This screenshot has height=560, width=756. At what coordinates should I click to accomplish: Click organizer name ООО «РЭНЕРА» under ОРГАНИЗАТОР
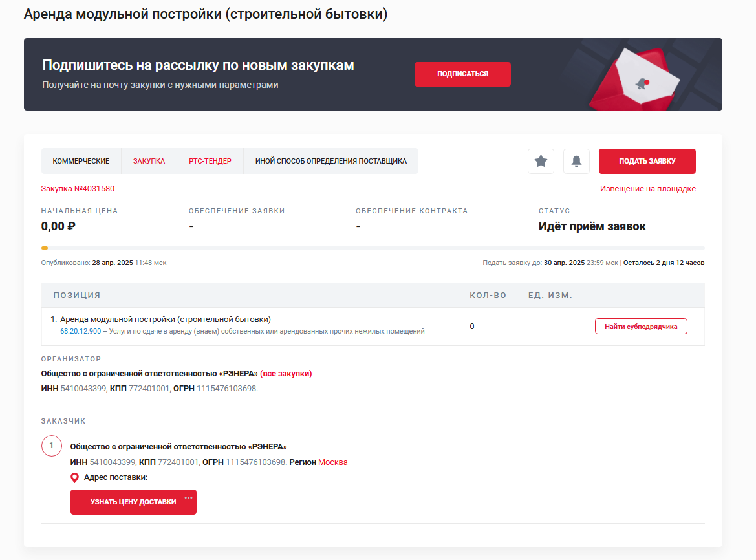[149, 374]
